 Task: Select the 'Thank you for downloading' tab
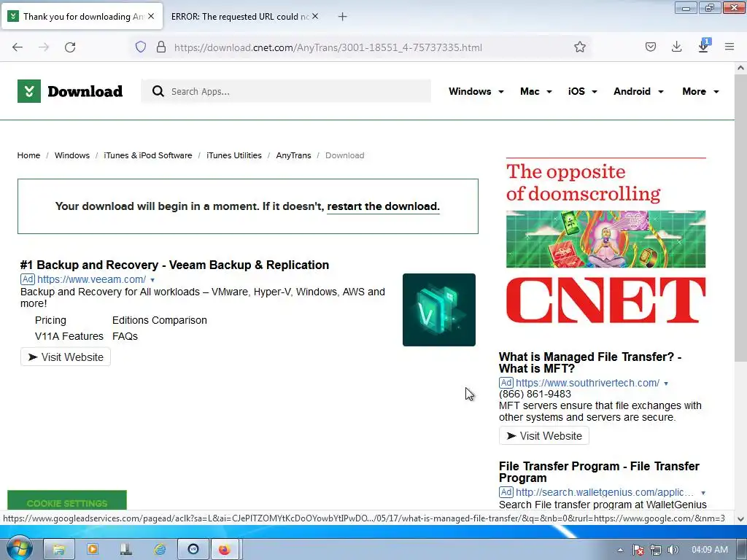tap(82, 17)
